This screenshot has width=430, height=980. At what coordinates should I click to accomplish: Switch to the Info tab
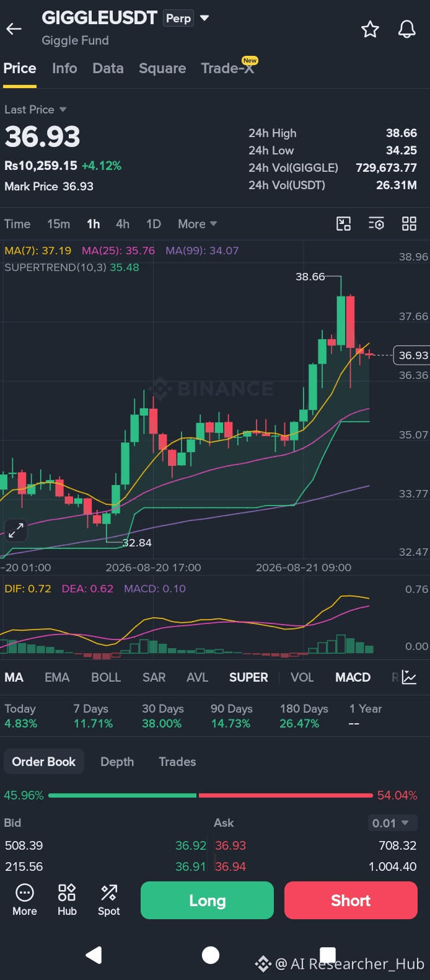tap(64, 68)
